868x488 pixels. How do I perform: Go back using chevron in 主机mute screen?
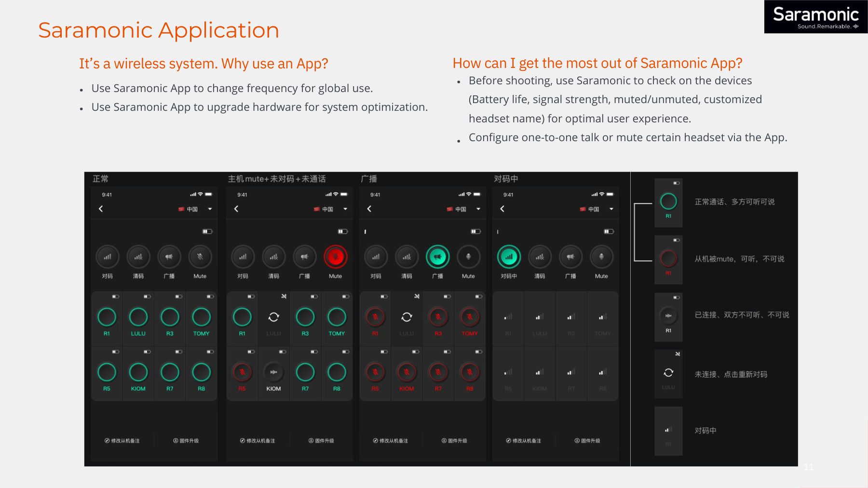pos(236,209)
